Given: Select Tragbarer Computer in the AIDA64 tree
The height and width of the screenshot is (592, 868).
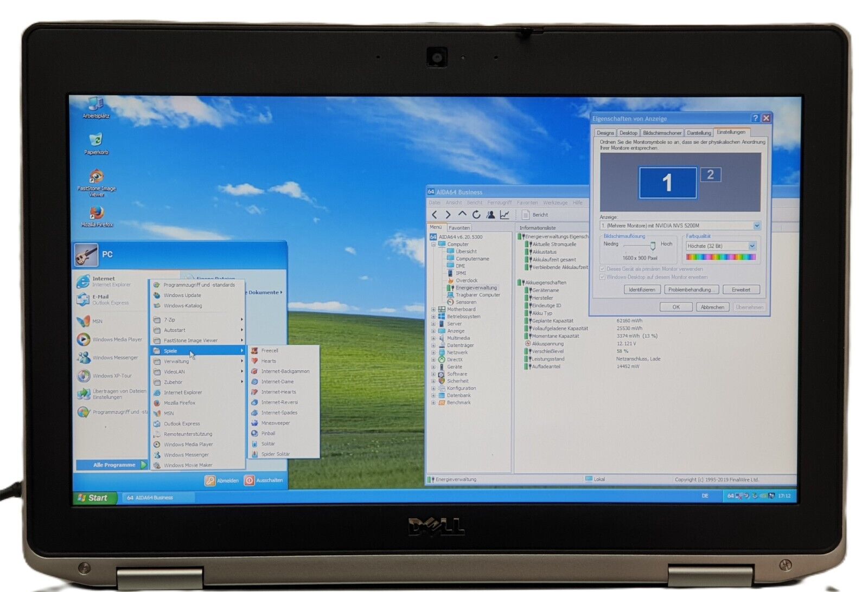Looking at the screenshot, I should [477, 295].
